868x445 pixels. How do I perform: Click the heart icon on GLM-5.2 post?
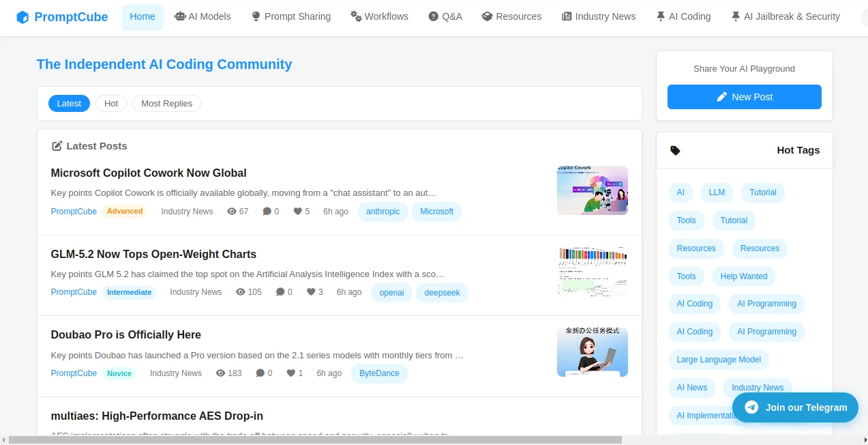(x=311, y=292)
